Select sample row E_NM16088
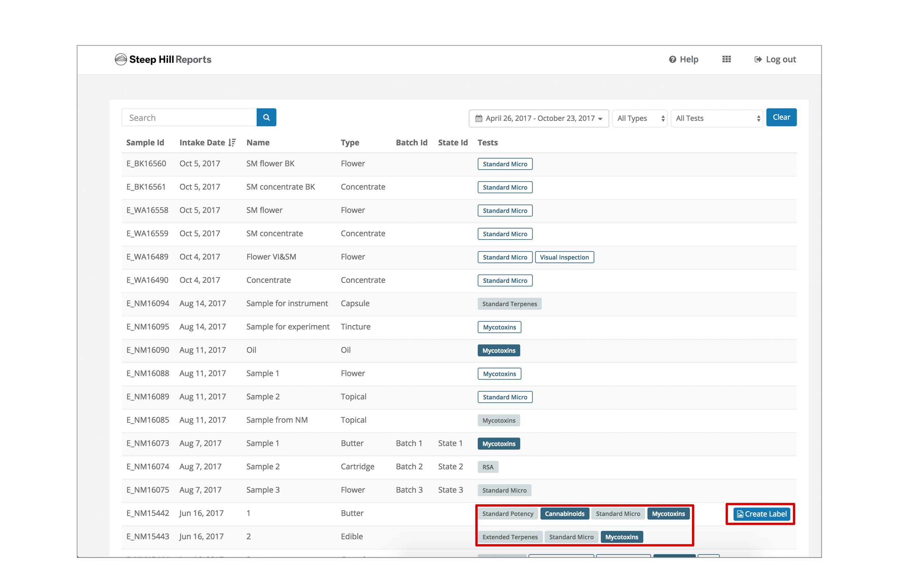 [x=459, y=374]
